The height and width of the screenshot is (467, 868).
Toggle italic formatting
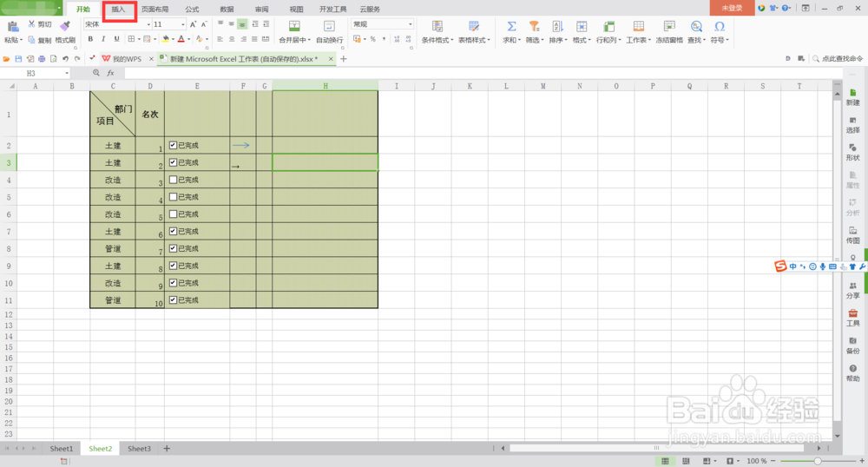point(103,39)
